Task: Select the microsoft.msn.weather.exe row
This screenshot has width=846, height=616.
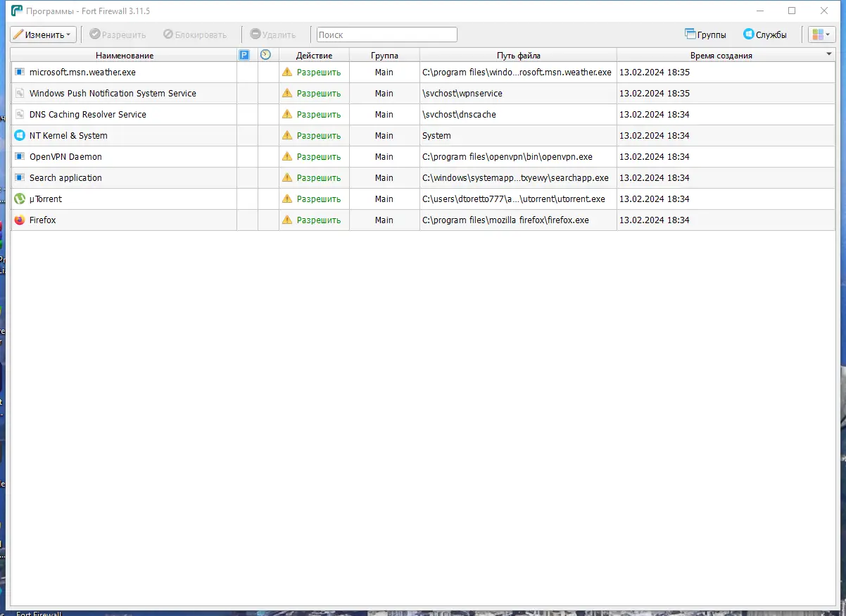Action: (x=423, y=72)
